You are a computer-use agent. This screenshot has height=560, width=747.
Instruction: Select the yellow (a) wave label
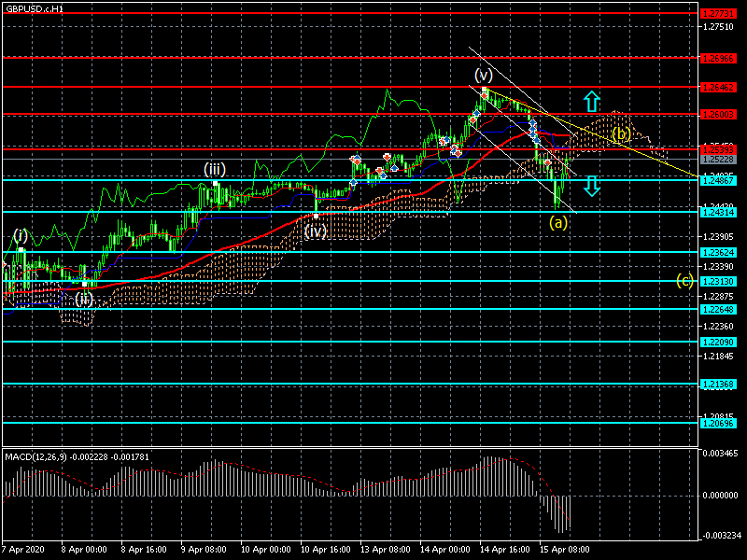click(x=557, y=222)
